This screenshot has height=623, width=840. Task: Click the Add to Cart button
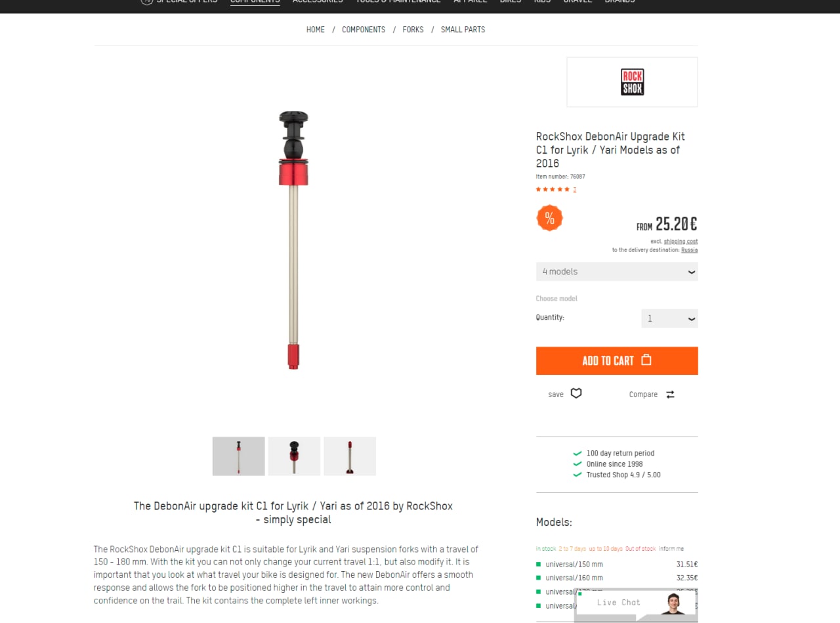coord(617,360)
